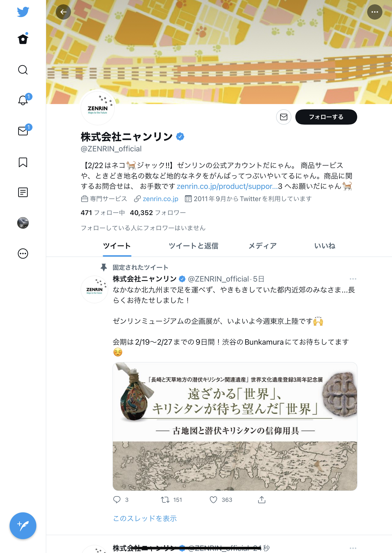Screen dimensions: 392x553
Task: Go back using the arrow button
Action: (63, 12)
